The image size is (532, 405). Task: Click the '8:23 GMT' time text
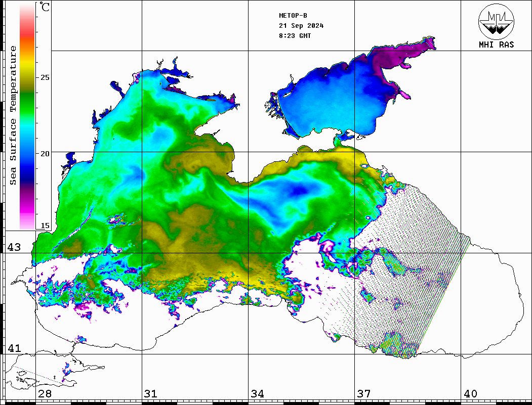(295, 35)
